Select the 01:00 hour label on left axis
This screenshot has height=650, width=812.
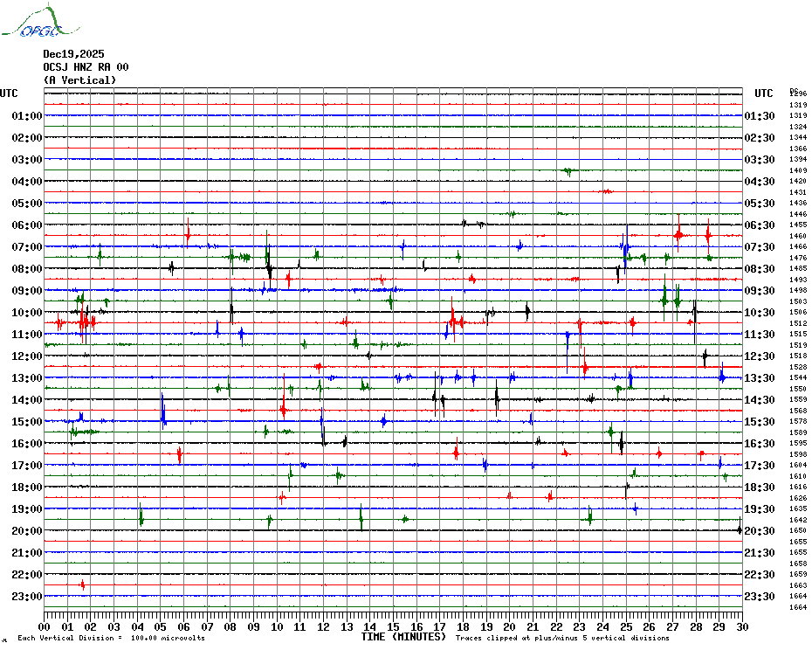coord(27,116)
